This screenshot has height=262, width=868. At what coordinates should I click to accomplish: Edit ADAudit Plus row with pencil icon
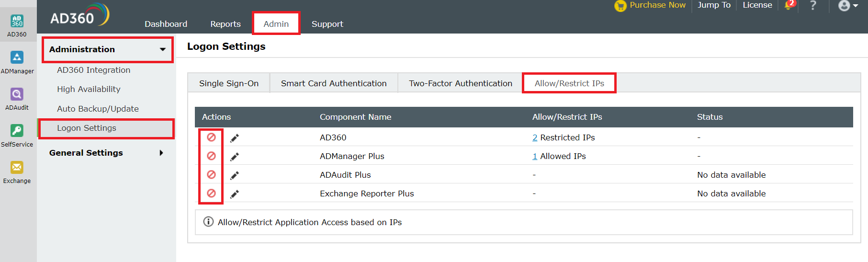[x=235, y=175]
